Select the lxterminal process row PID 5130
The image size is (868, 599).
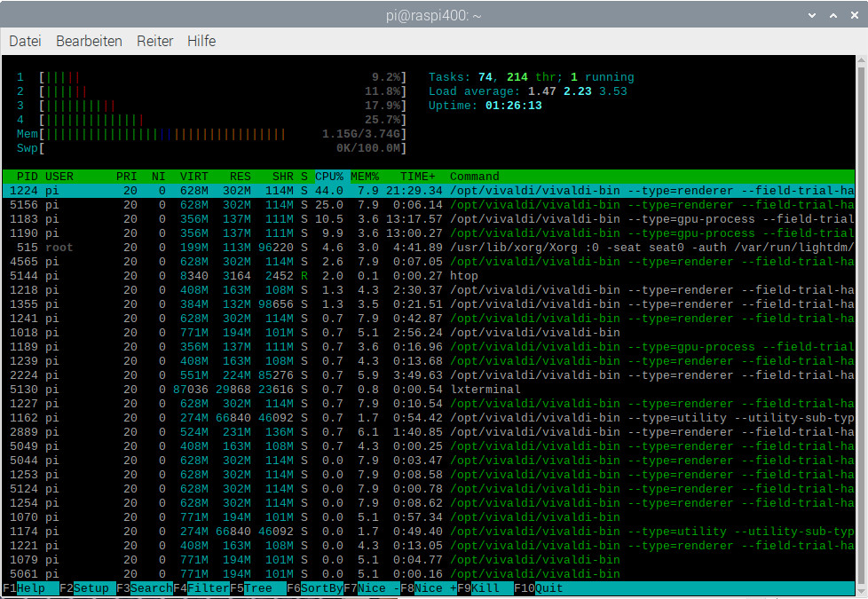coord(429,390)
